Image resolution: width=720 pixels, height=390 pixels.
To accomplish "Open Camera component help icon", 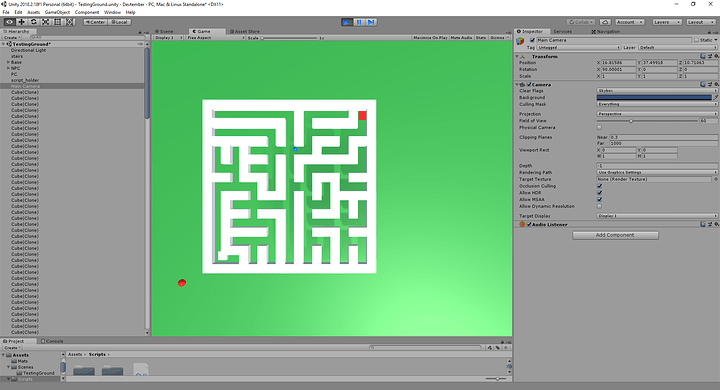I will click(x=703, y=85).
